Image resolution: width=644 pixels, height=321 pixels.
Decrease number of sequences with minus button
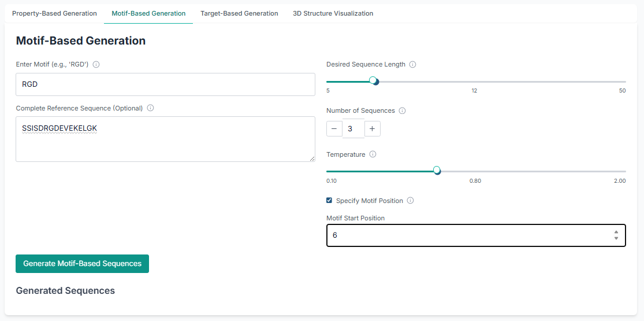334,128
